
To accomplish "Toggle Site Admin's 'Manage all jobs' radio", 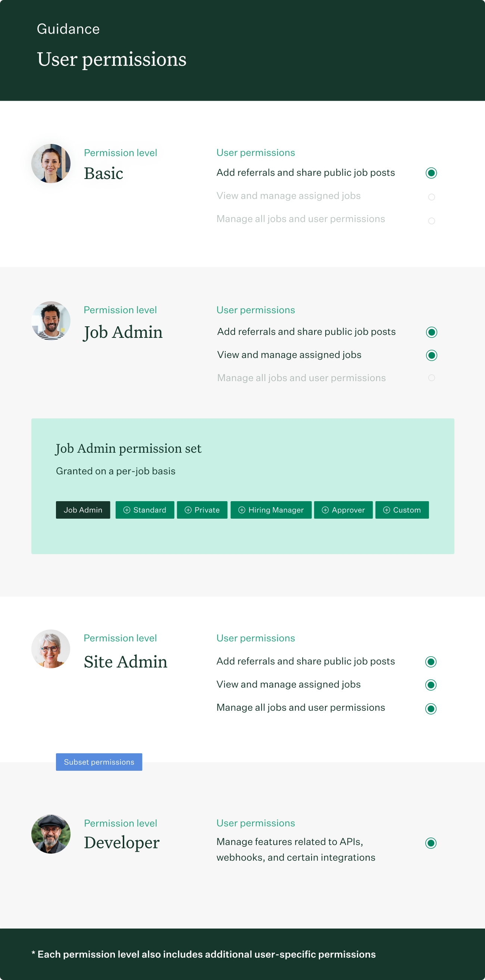I will coord(431,709).
